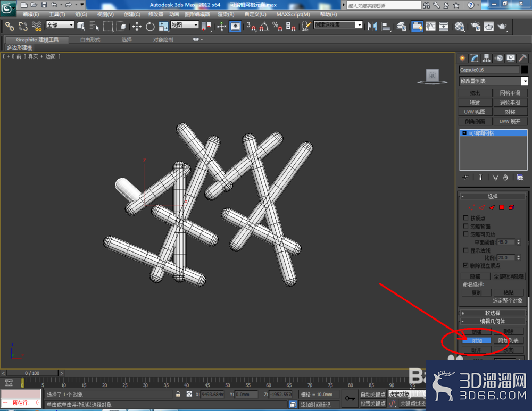The width and height of the screenshot is (532, 411).
Task: Open the Create panel tab
Action: 462,58
